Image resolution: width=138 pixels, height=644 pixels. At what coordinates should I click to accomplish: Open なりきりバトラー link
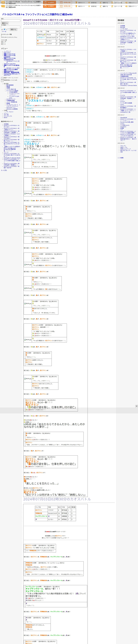pos(11,99)
